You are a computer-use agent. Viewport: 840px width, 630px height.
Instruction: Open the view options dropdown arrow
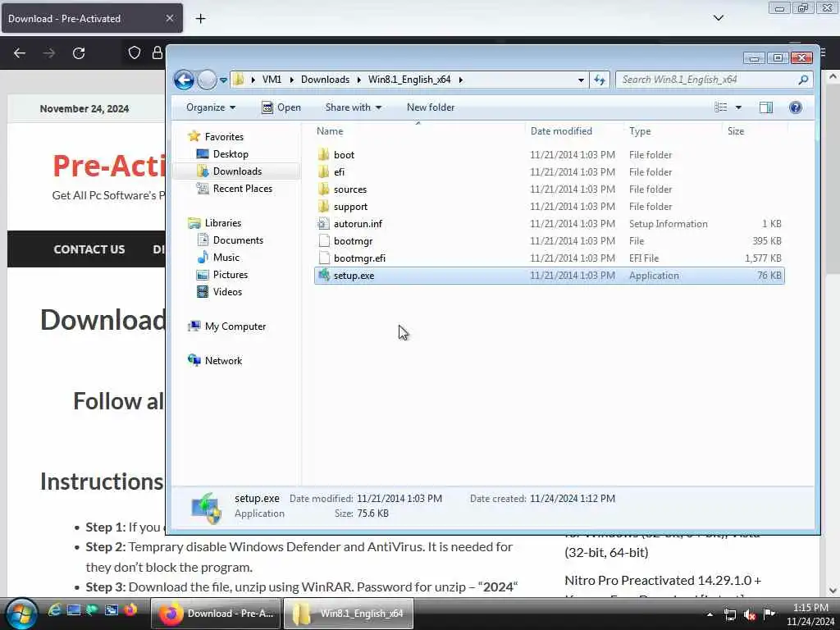click(x=738, y=107)
